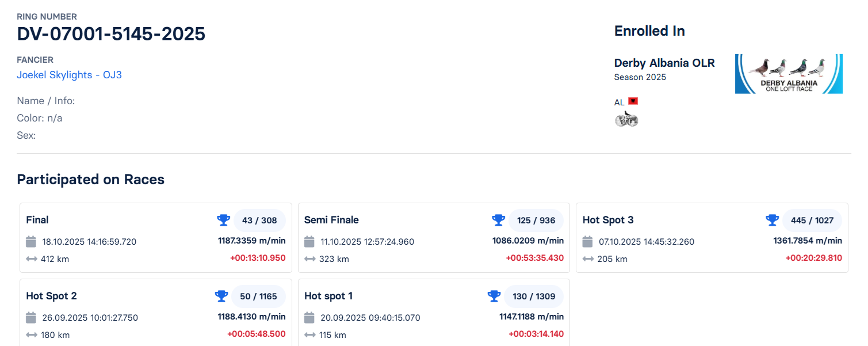Click the 130 / 1309 rank badge
This screenshot has height=346, width=868.
(534, 296)
